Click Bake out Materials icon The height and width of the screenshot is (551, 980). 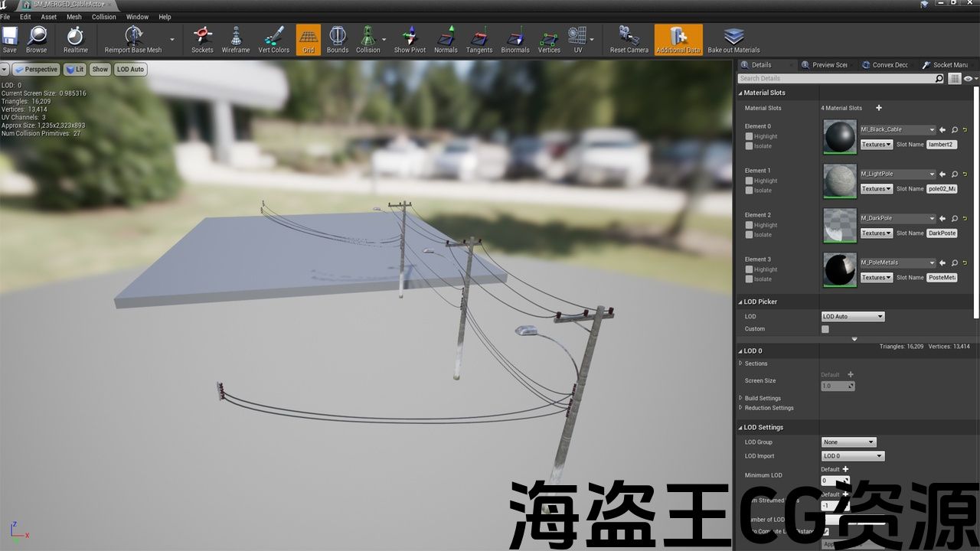[x=733, y=40]
